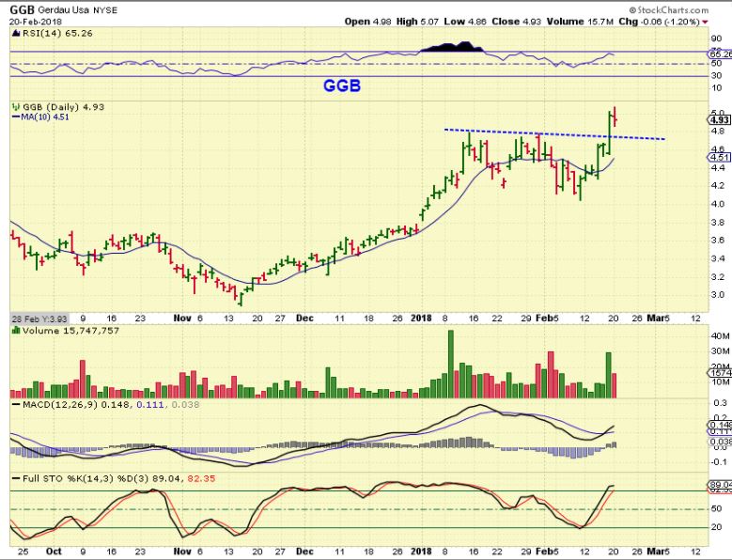Click the 4.8 price axis label
This screenshot has width=732, height=560.
point(718,132)
